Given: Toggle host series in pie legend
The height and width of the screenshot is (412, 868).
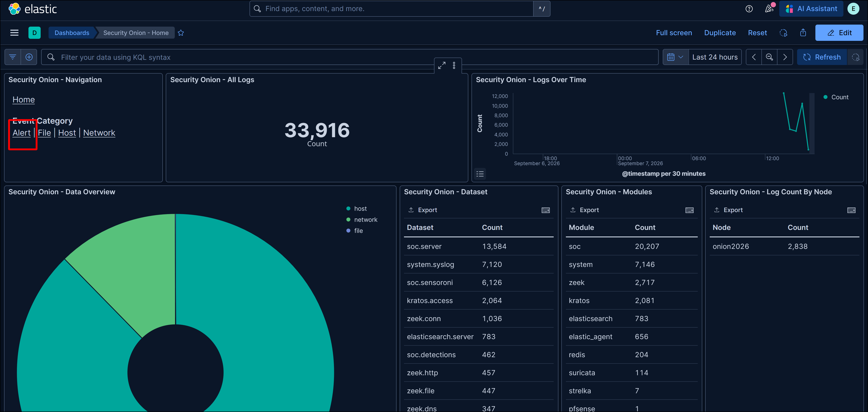Looking at the screenshot, I should (360, 209).
